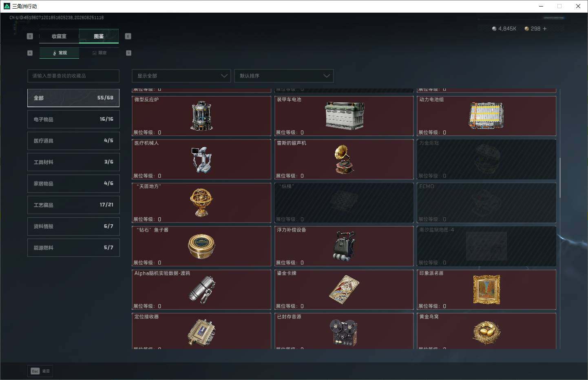
Task: Filter by 工艺藏品 category
Action: coord(73,205)
